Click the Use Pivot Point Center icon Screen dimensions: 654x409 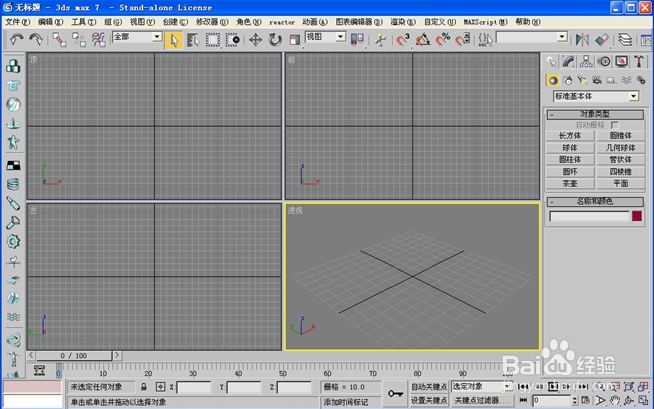pyautogui.click(x=357, y=40)
